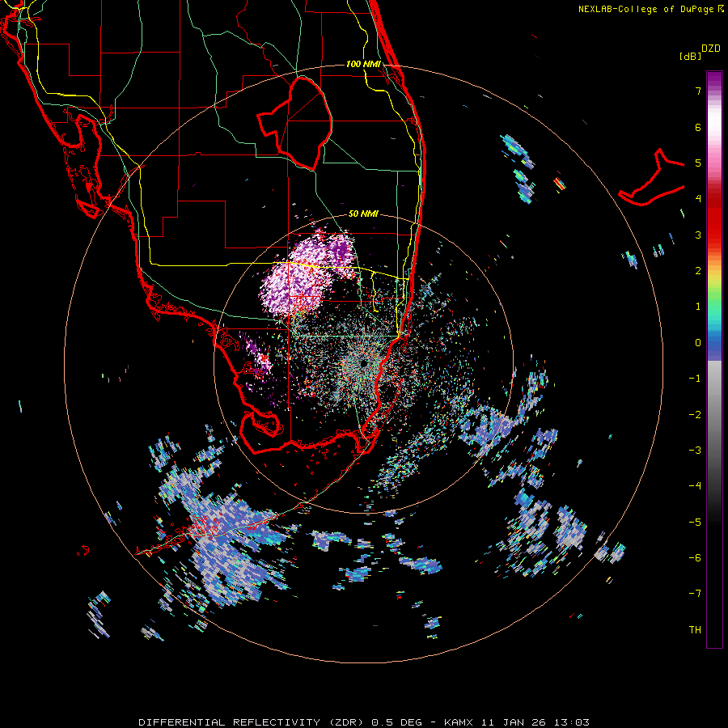Click the [dB] unit label
This screenshot has width=728, height=728.
[x=691, y=56]
